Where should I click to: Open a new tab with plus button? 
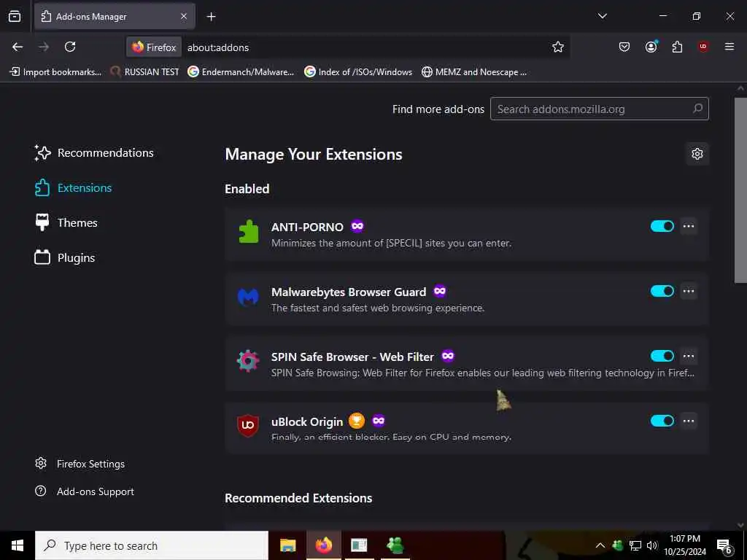(211, 17)
